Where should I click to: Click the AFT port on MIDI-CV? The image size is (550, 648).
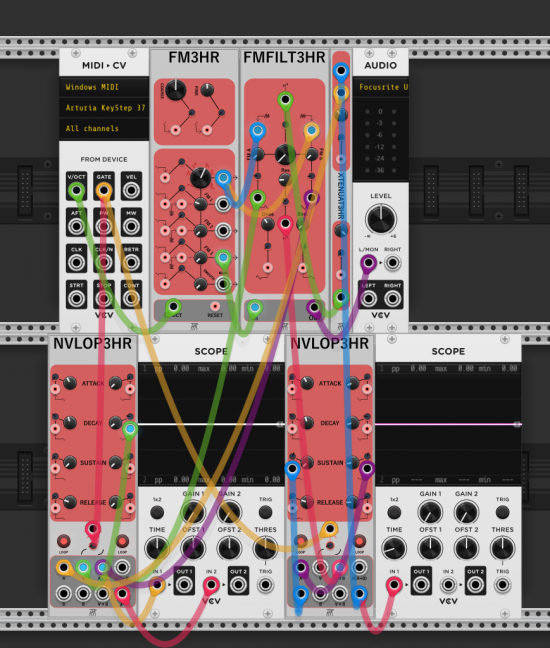[x=76, y=226]
